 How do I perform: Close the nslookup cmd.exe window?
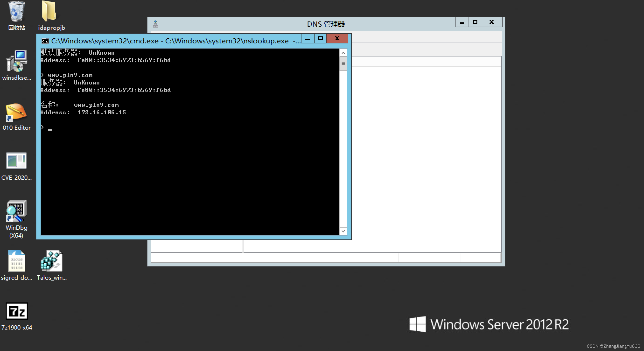(337, 39)
